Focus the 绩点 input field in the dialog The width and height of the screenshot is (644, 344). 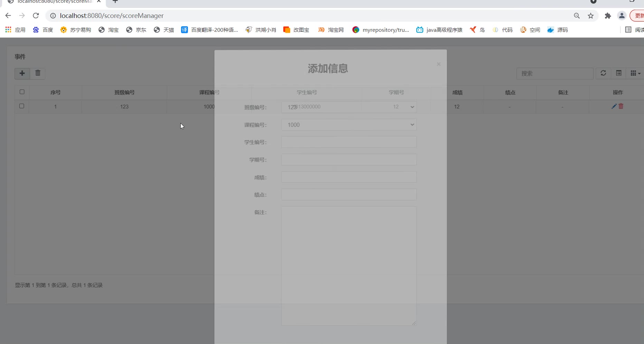coord(349,194)
